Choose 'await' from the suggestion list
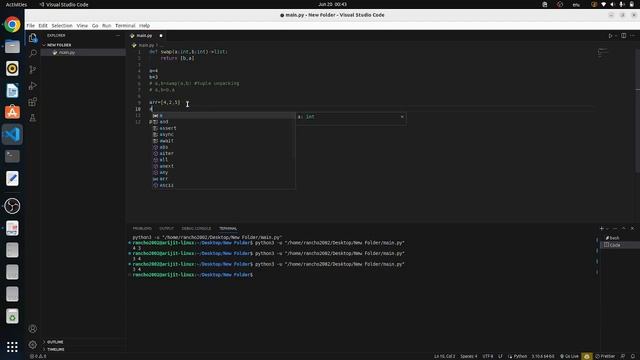This screenshot has height=360, width=640. 224,141
